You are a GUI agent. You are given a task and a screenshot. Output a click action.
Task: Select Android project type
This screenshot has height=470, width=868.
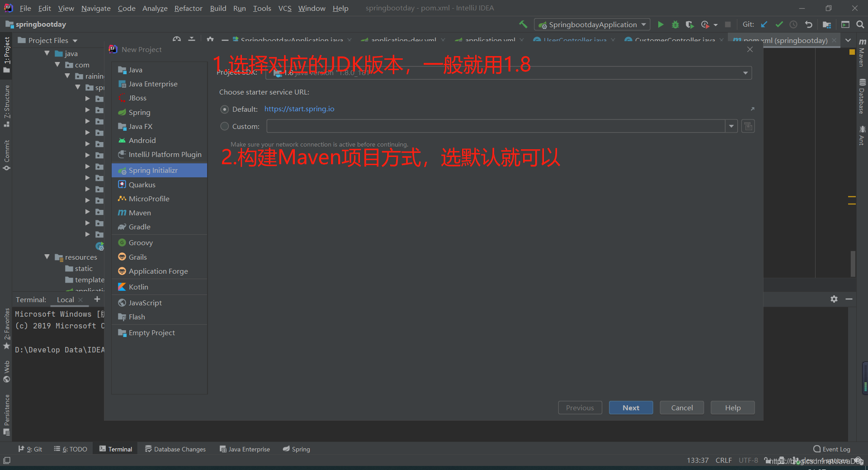(x=159, y=140)
